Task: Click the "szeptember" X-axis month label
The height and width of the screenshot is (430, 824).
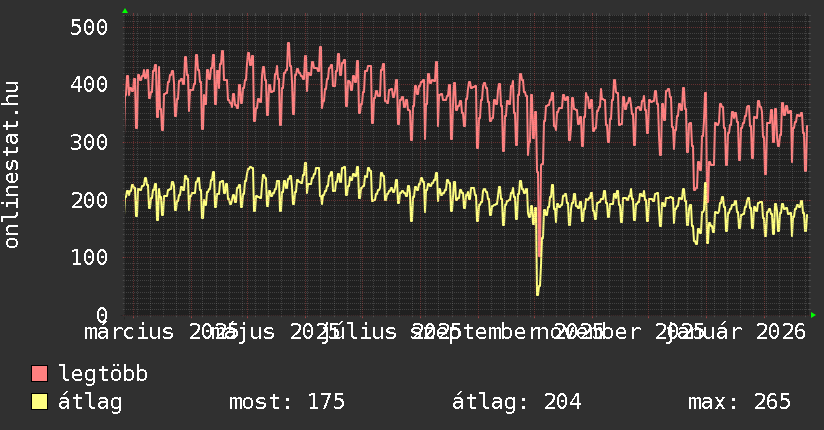Action: [x=480, y=331]
